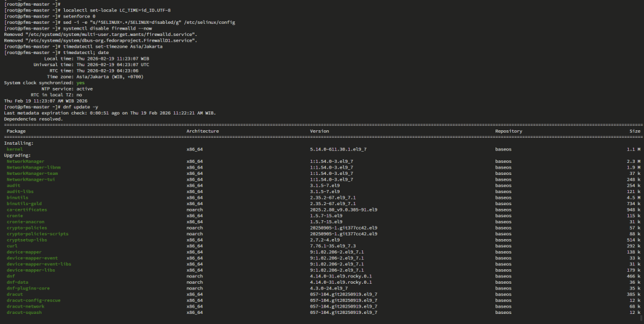Click the '466 k' size in dnf row
Viewport: 644px width, 324px height.
coord(633,276)
